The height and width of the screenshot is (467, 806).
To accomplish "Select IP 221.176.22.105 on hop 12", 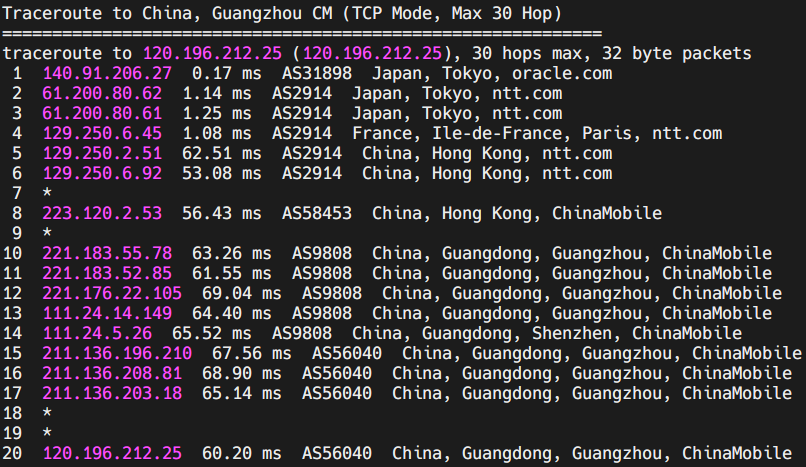I will pos(112,294).
